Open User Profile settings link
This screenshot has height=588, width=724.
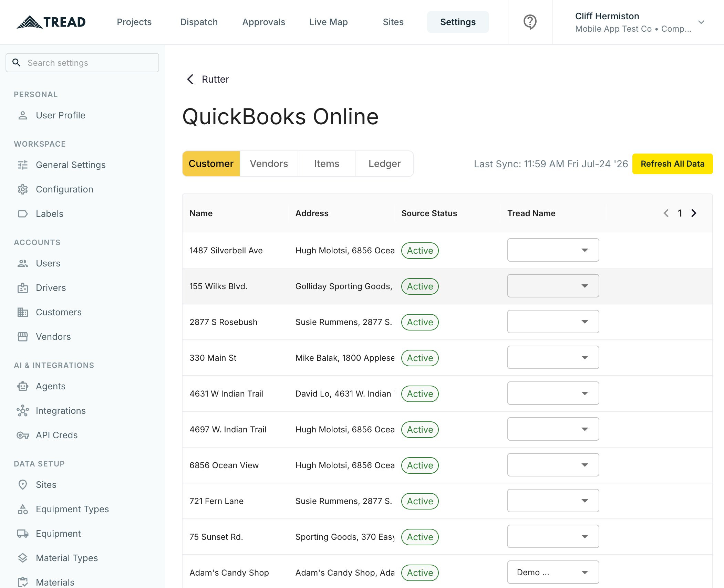(x=61, y=115)
